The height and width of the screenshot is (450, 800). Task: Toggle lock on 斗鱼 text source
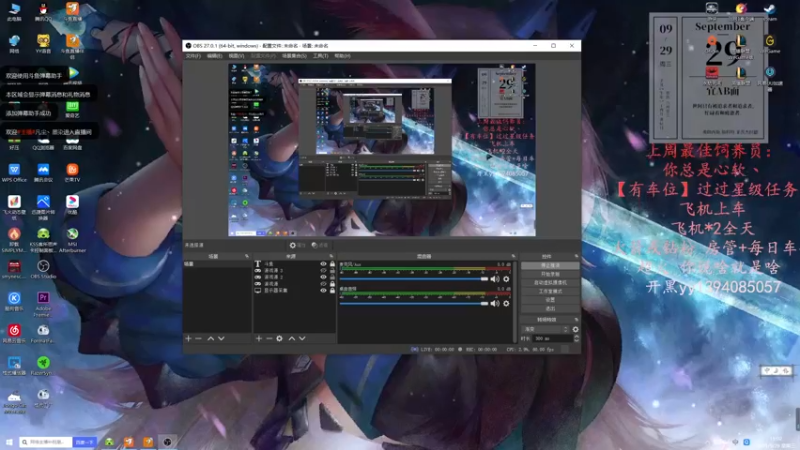332,264
